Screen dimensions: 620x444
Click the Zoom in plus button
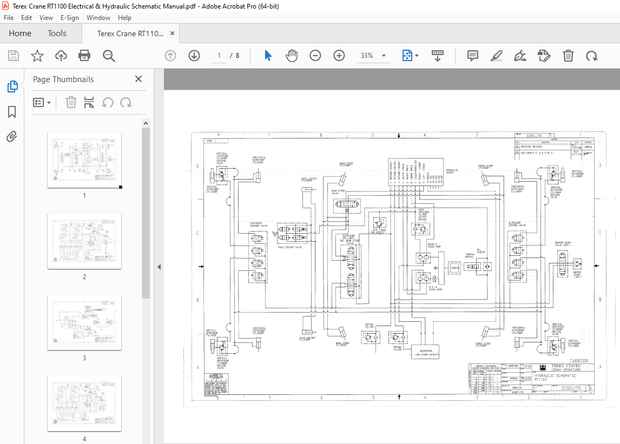click(x=339, y=56)
